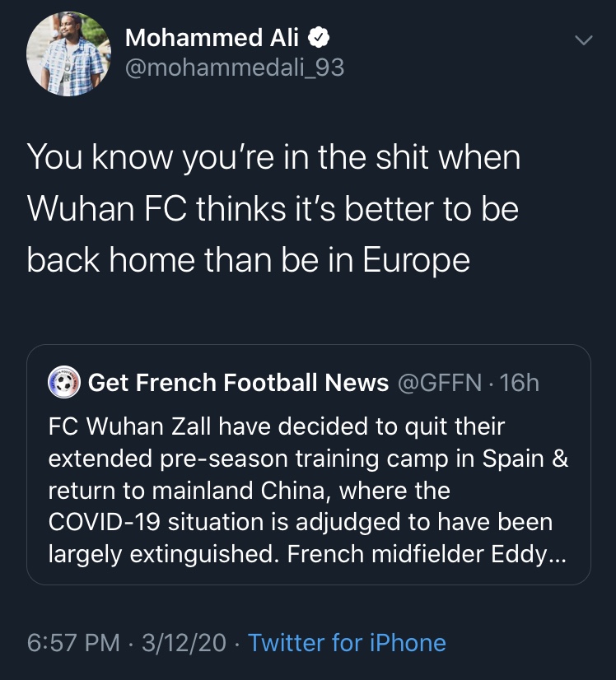This screenshot has height=680, width=616.
Task: Open the quoted tweet at "largely extinguished"
Action: pos(165,554)
